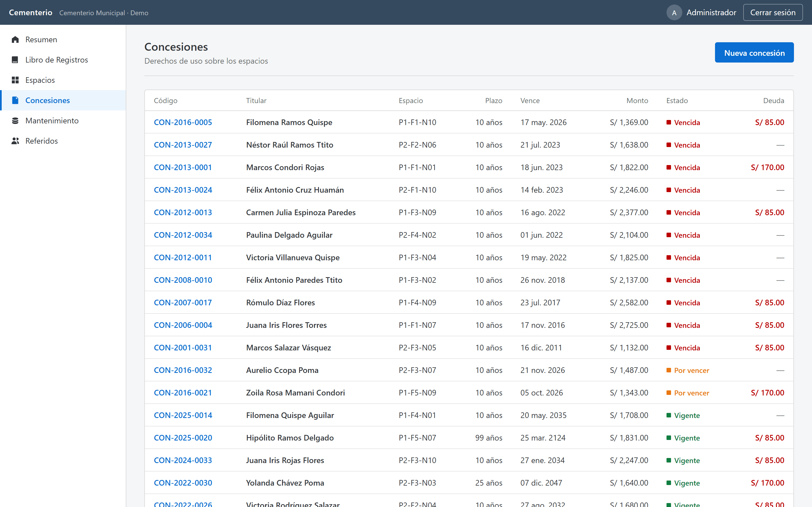812x507 pixels.
Task: Click the Administrador avatar circle
Action: tap(674, 12)
